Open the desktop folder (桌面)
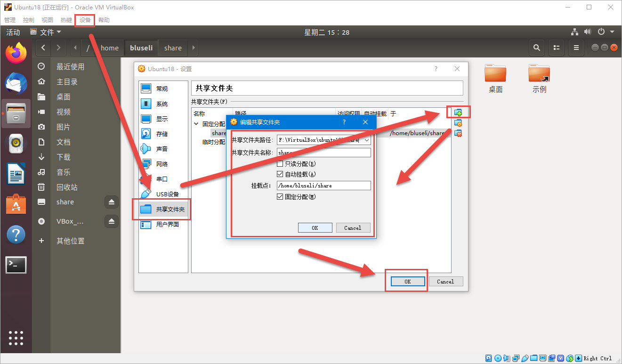The height and width of the screenshot is (364, 622). (x=495, y=79)
